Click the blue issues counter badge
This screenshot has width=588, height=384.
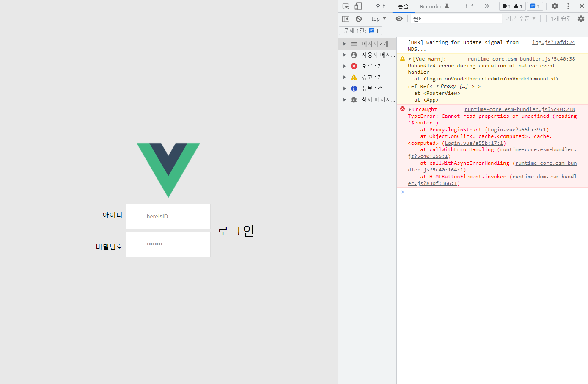click(535, 6)
